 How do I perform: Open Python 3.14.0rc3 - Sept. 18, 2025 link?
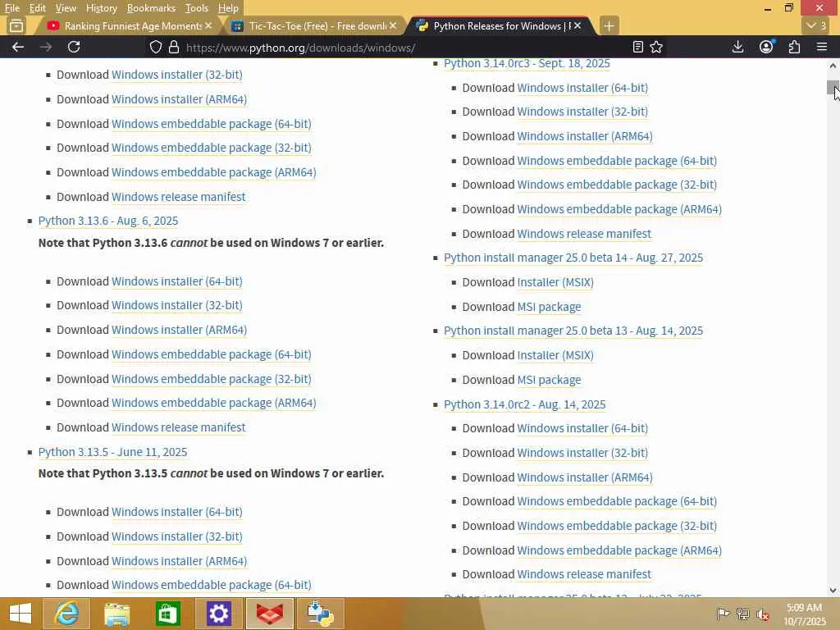(x=527, y=63)
